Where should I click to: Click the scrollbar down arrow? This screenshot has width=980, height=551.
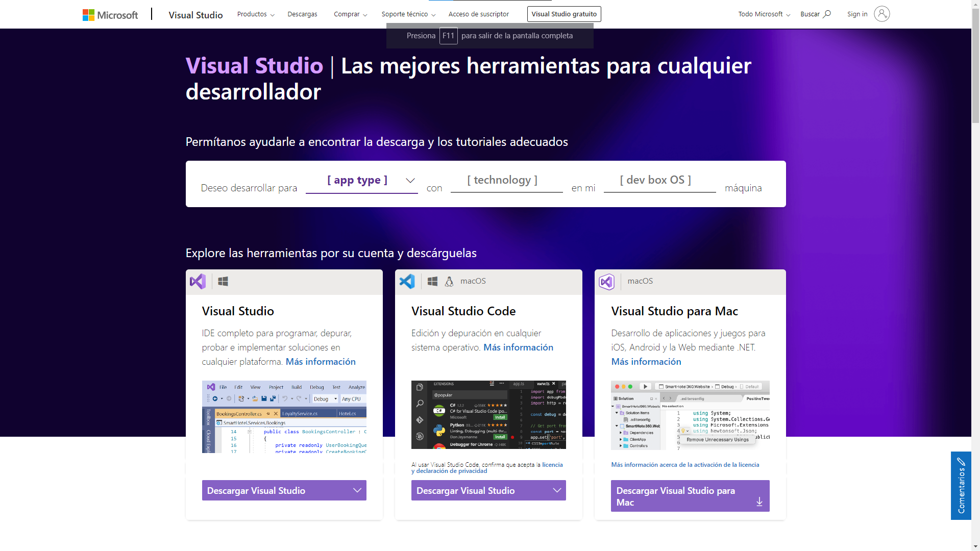coord(975,546)
